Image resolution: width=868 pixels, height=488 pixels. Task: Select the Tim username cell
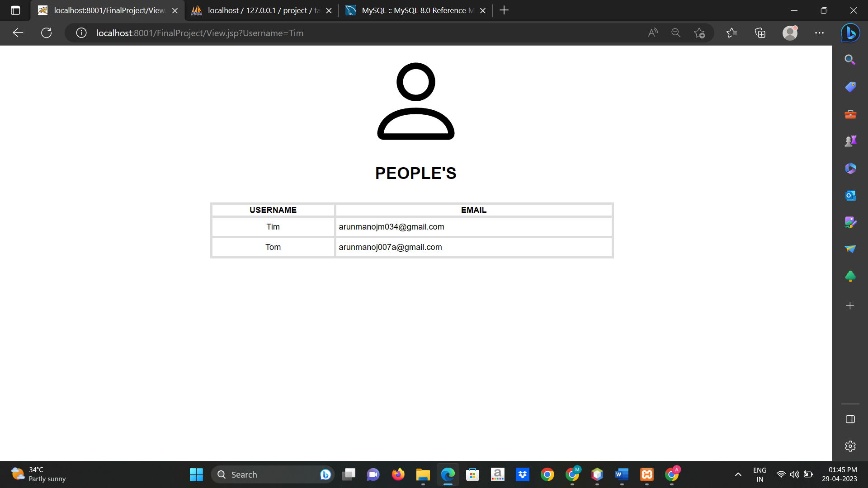click(x=273, y=227)
